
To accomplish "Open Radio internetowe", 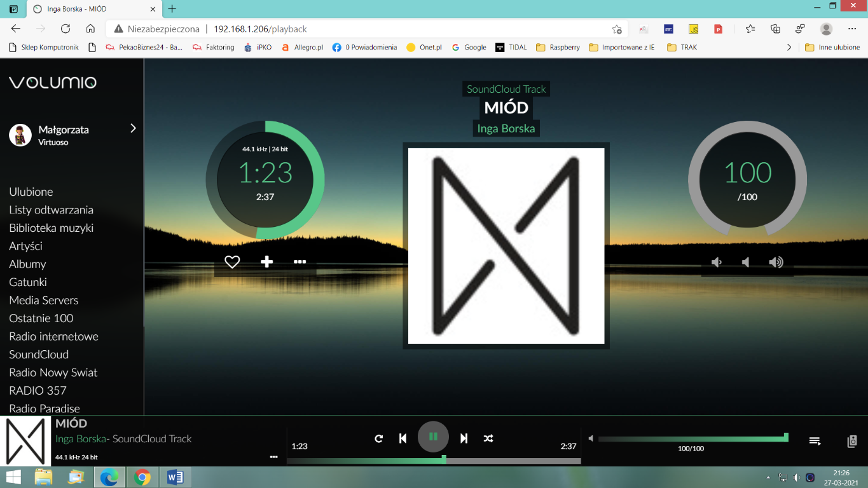I will click(54, 336).
